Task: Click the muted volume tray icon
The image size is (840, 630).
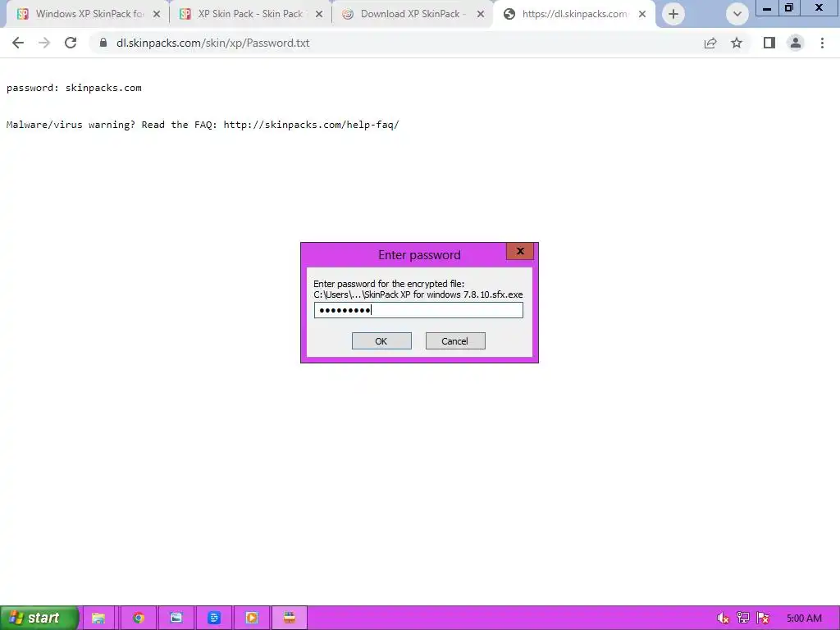Action: coord(723,619)
